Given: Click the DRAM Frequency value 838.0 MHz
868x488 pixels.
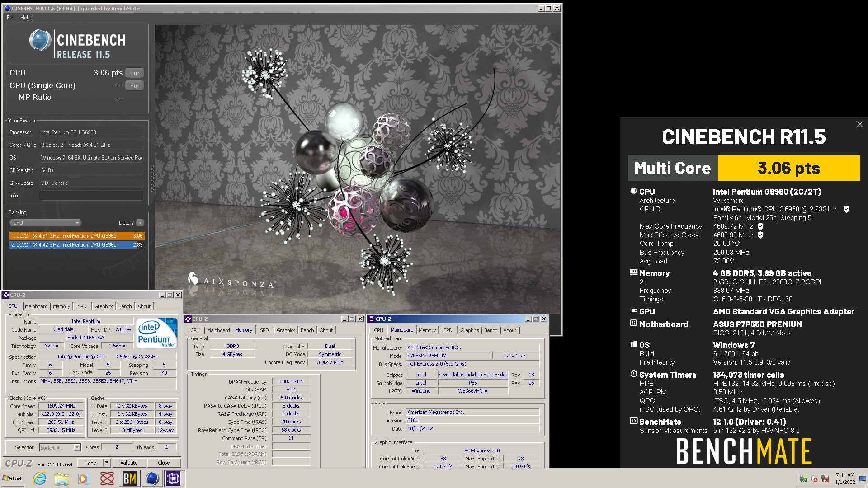Looking at the screenshot, I should pos(291,381).
